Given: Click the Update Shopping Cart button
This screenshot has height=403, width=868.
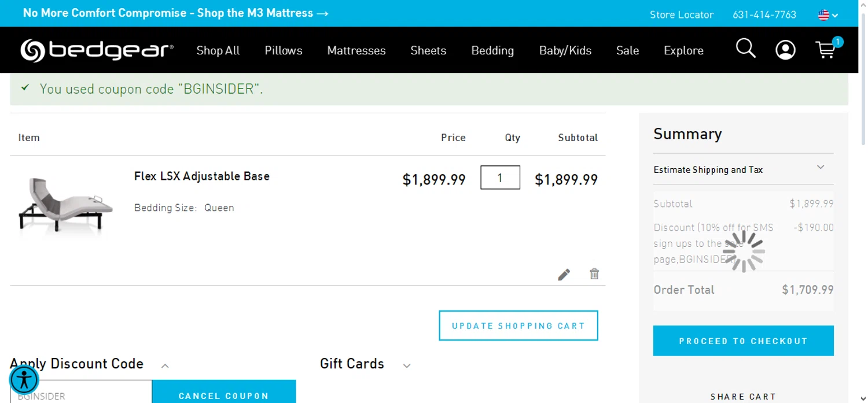Looking at the screenshot, I should pyautogui.click(x=518, y=326).
